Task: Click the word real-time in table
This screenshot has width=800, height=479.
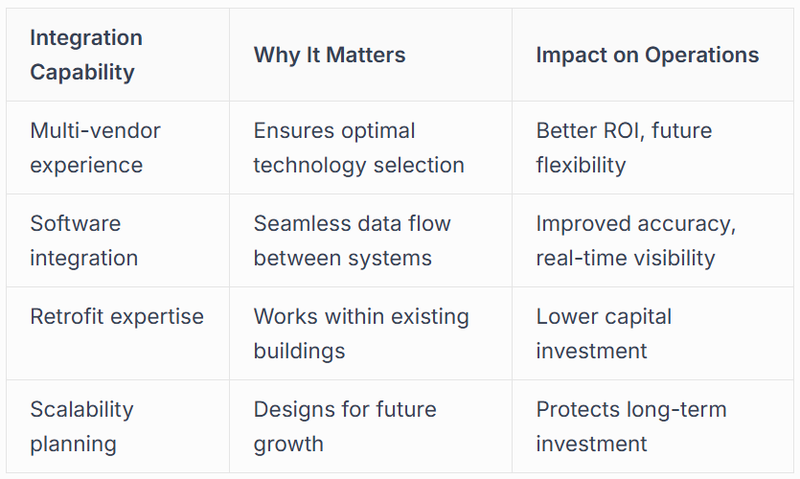Action: coord(569,258)
